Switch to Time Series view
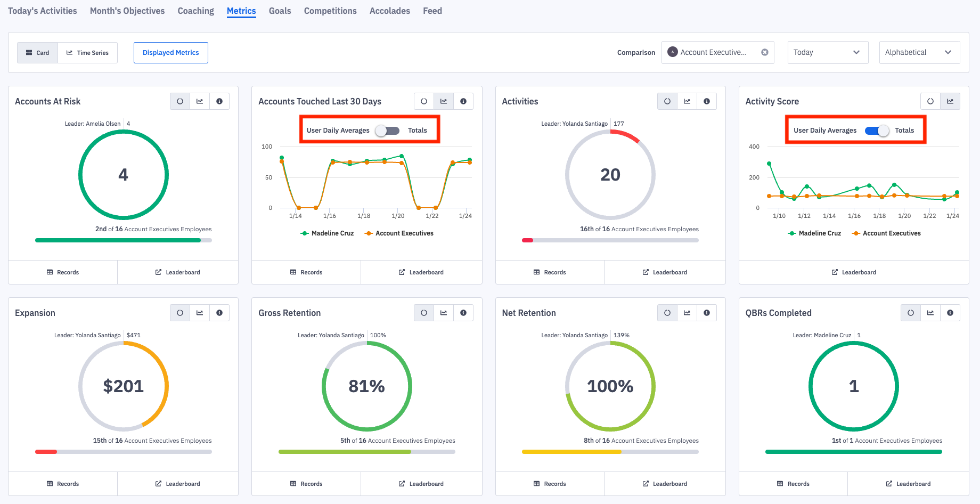The height and width of the screenshot is (504, 980). 87,53
